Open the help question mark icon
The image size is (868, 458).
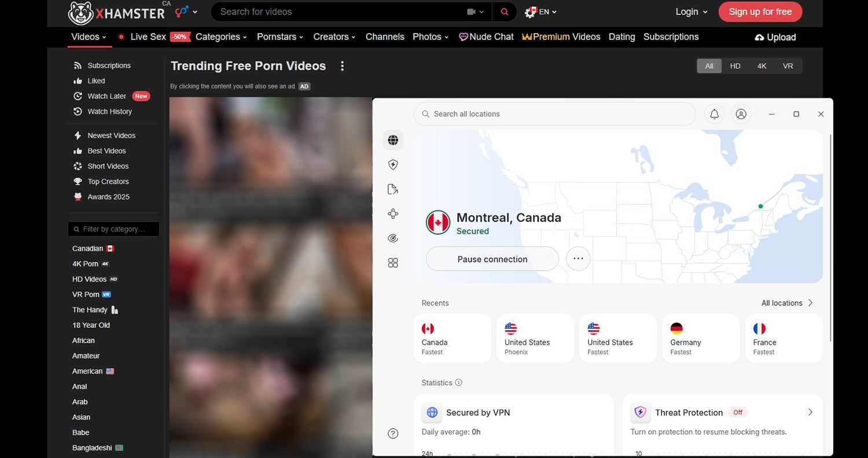coord(393,433)
